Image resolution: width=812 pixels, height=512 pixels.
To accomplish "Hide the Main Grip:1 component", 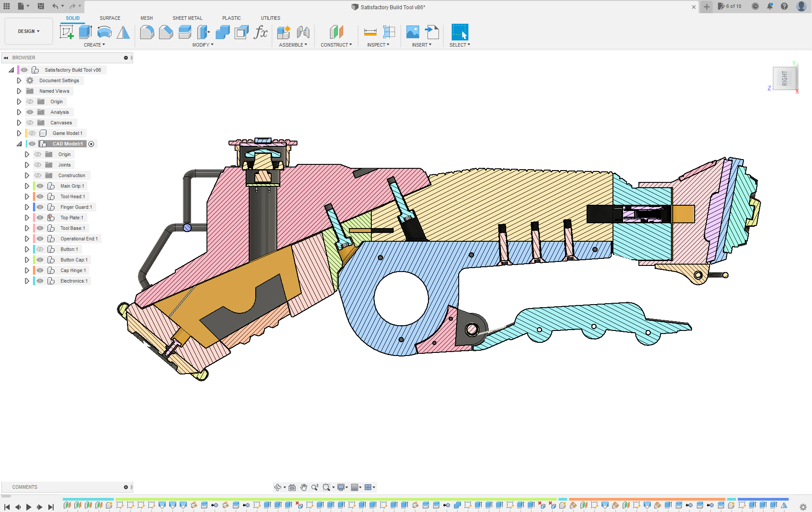I will (40, 186).
